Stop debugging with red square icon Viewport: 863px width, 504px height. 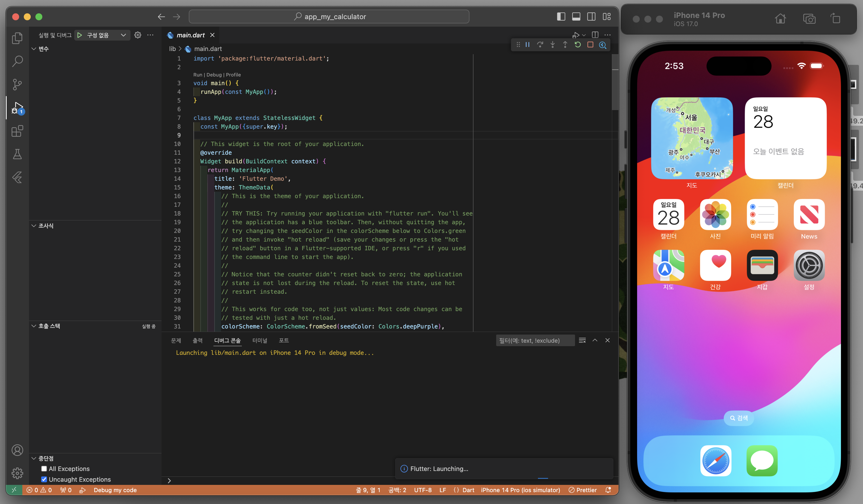coord(590,45)
